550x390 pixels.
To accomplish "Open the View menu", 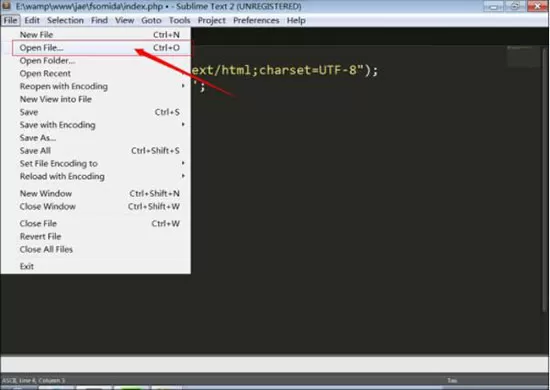I will tap(125, 20).
